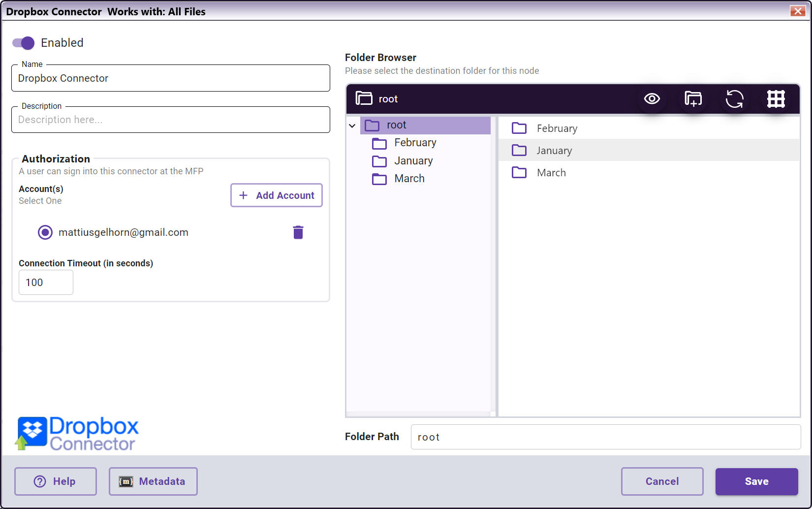Open Help

point(56,481)
